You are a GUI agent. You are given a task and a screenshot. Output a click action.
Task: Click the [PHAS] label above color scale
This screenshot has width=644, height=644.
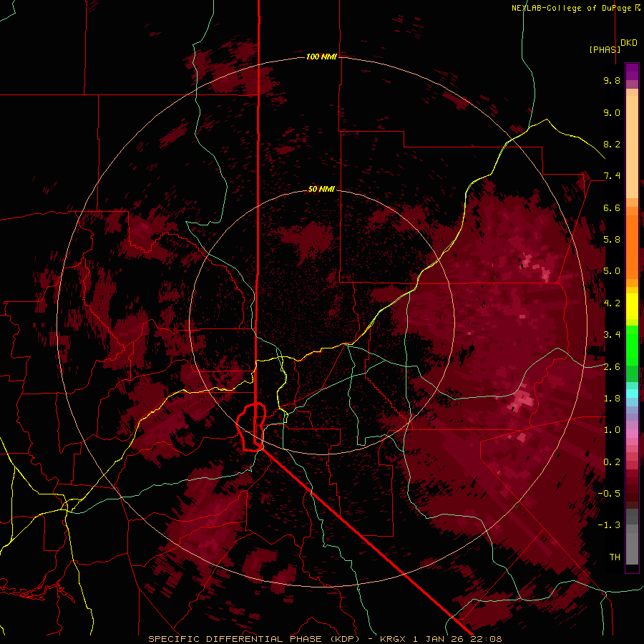click(x=605, y=49)
